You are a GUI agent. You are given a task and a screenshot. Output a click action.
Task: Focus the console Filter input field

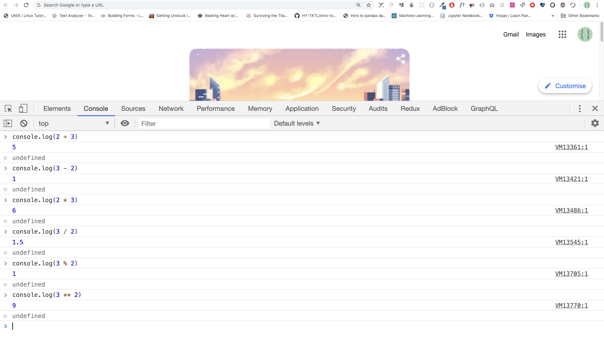(204, 123)
